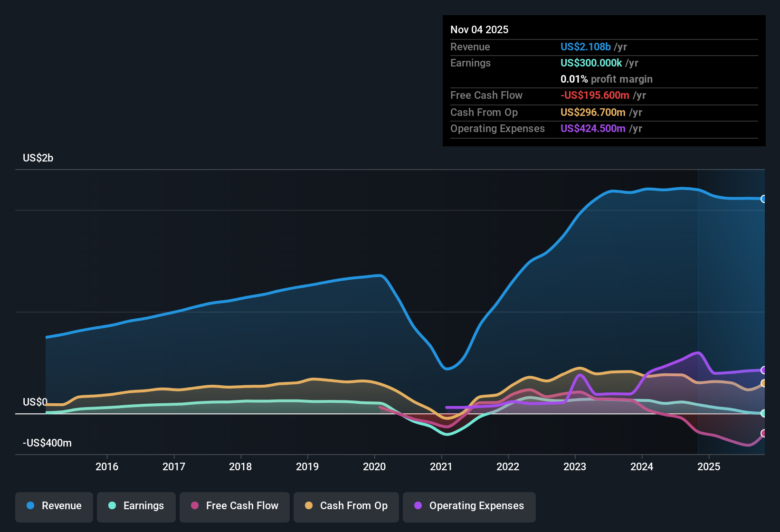The image size is (780, 532).
Task: Click the Earnings line endpoint circle
Action: click(x=764, y=414)
